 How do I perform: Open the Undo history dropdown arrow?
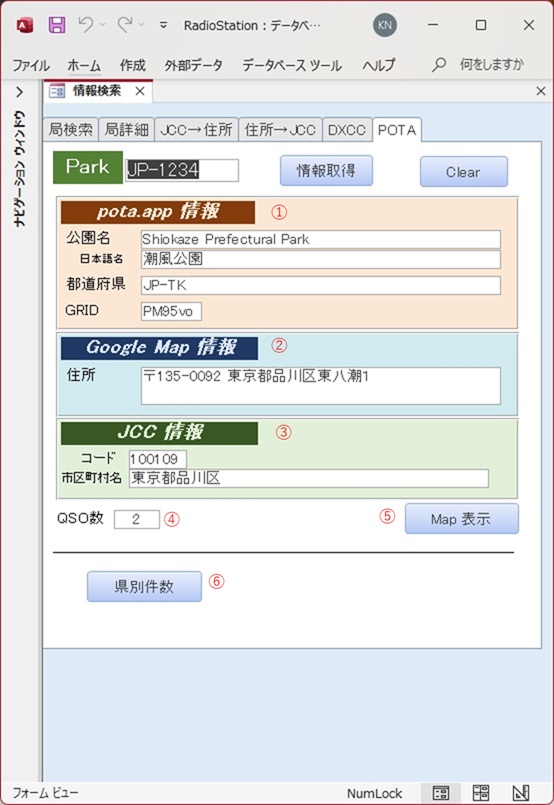click(103, 25)
